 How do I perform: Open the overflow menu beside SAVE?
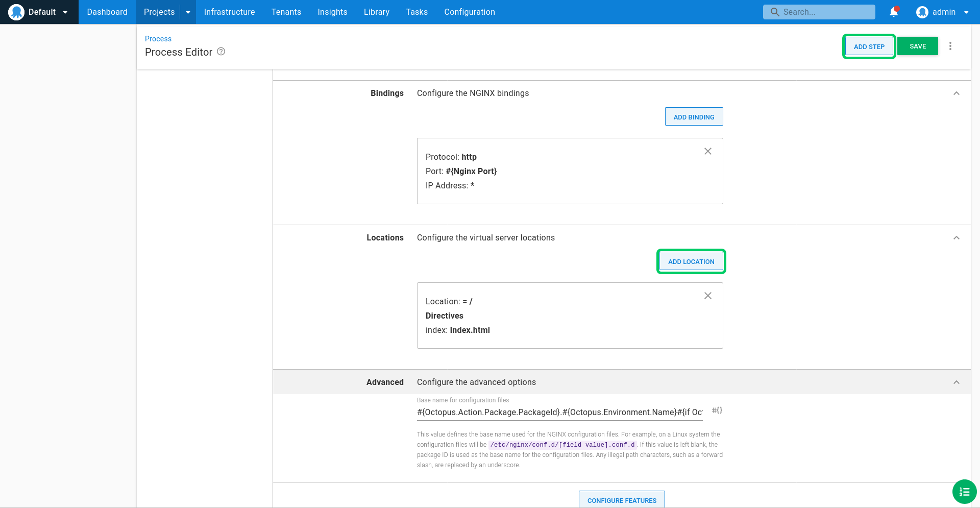[x=950, y=46]
